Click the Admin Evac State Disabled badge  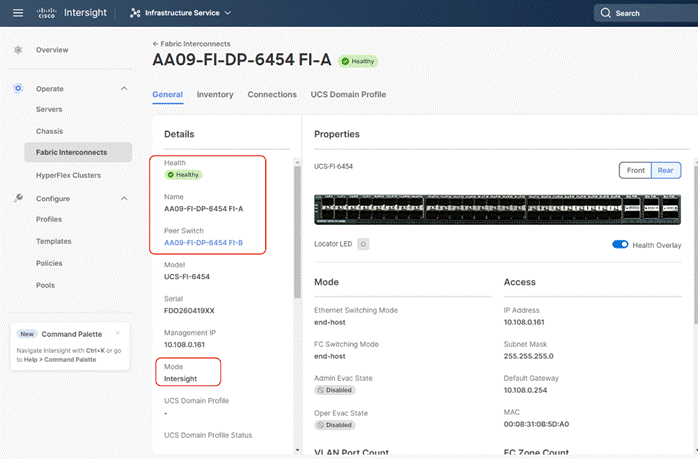[335, 390]
